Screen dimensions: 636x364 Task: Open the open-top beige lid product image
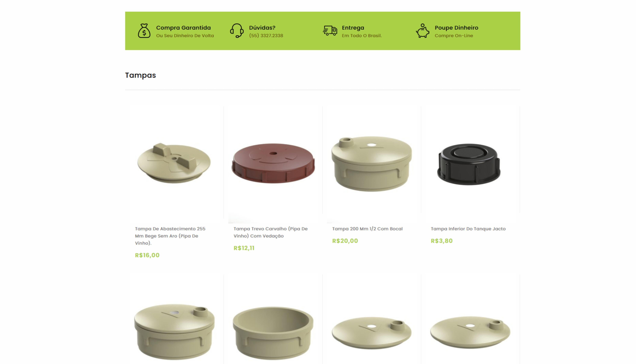tap(273, 333)
